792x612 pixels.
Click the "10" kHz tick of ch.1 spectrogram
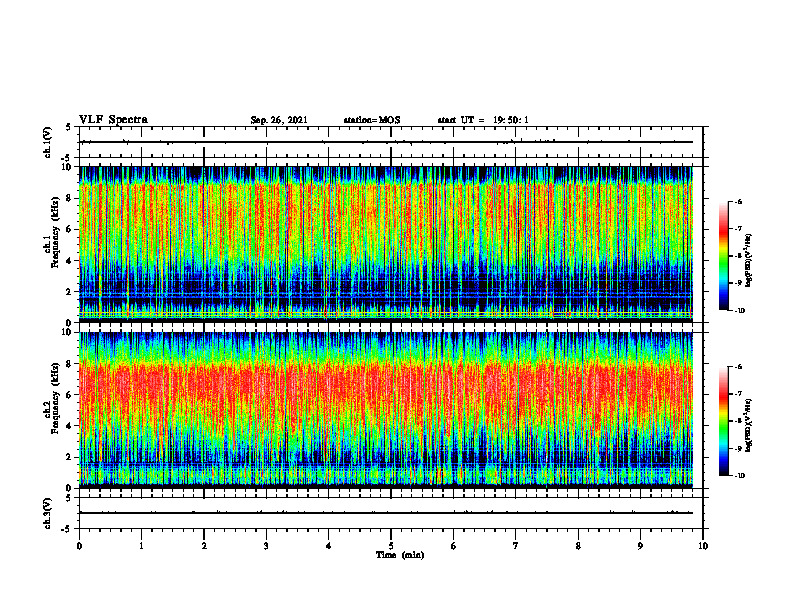click(x=68, y=167)
